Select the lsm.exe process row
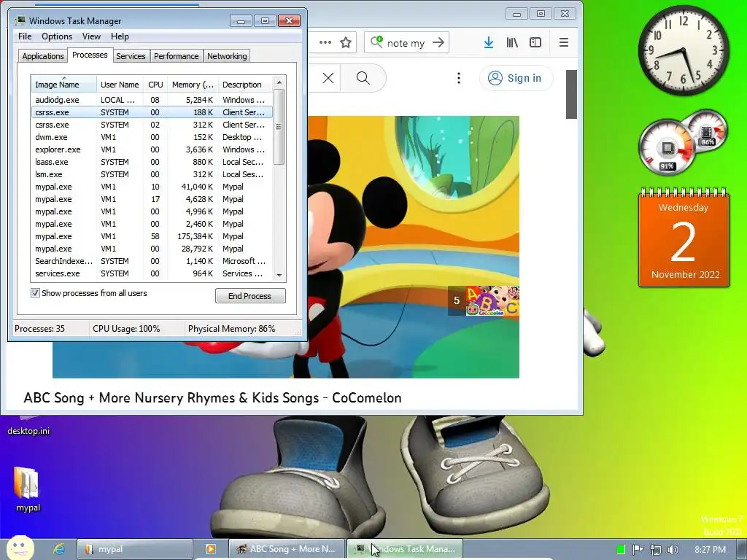The image size is (747, 560). click(152, 174)
